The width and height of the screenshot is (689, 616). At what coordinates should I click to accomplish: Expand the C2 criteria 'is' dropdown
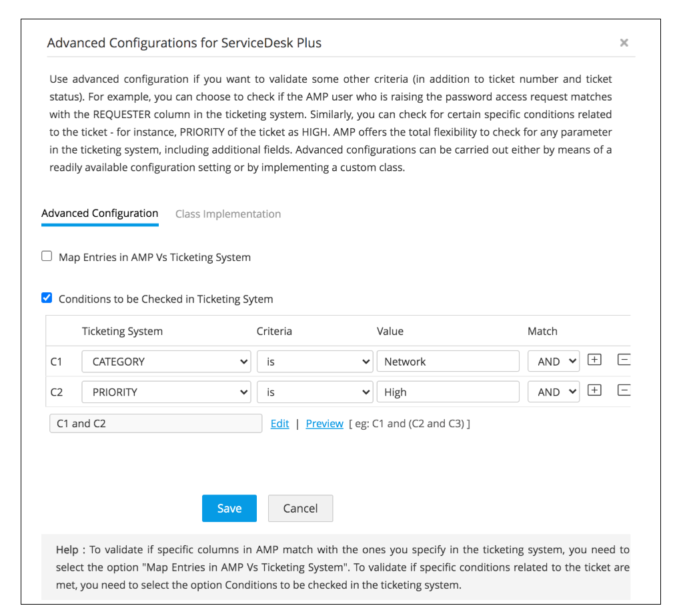pos(315,392)
